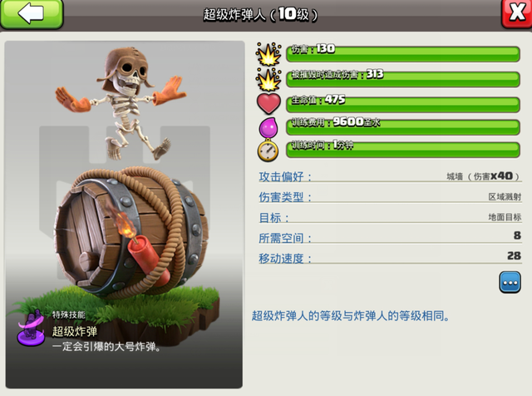This screenshot has width=532, height=396.
Task: Close the Super Wall Breaker info window
Action: (x=517, y=13)
